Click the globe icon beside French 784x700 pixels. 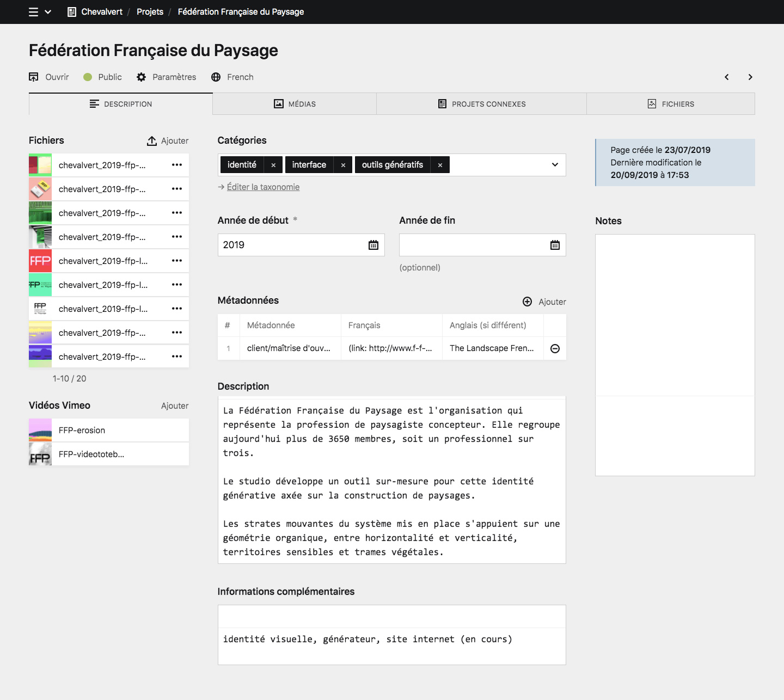click(216, 77)
